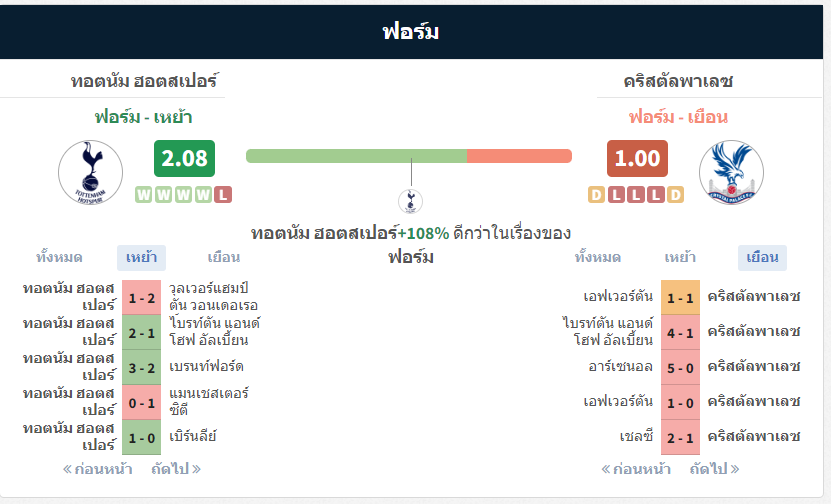831x504 pixels.
Task: Select Crystal Palace's ทั้งหมด tab
Action: pos(598,258)
